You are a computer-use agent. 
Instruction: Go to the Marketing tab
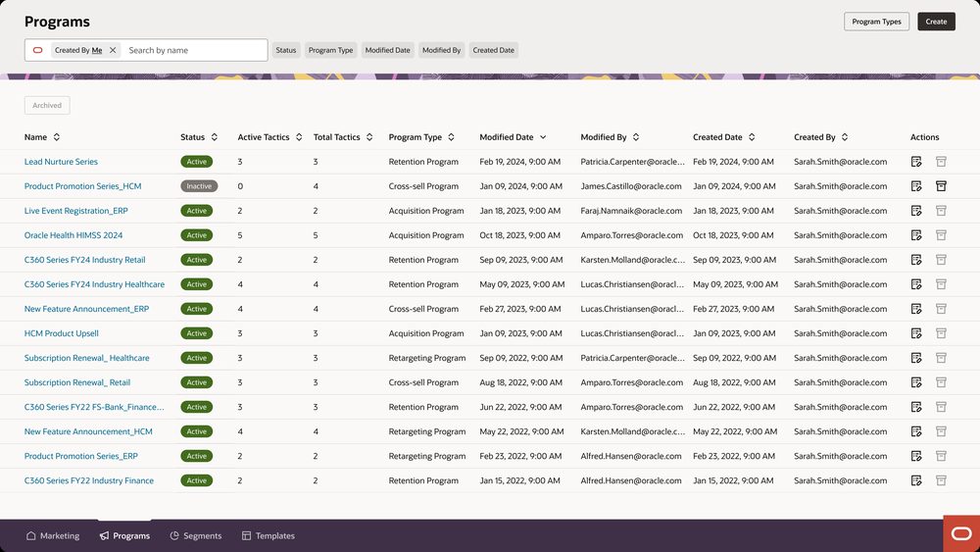(53, 535)
